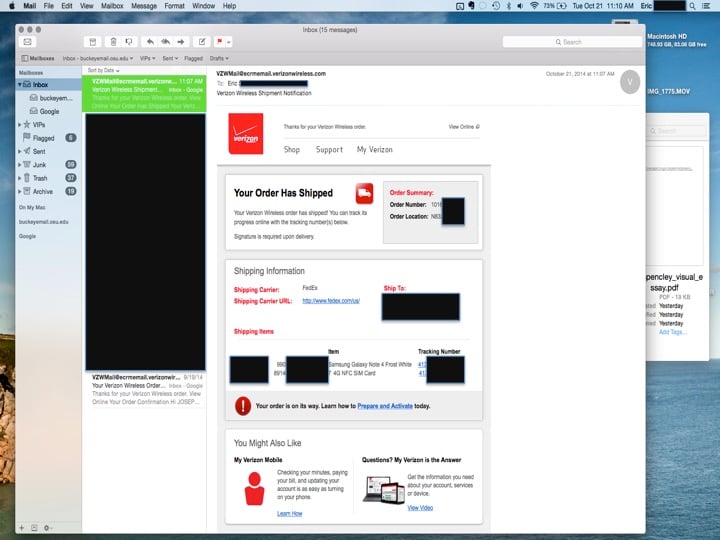This screenshot has height=540, width=720.
Task: Open Drafts favorites bar dropdown
Action: click(x=219, y=58)
